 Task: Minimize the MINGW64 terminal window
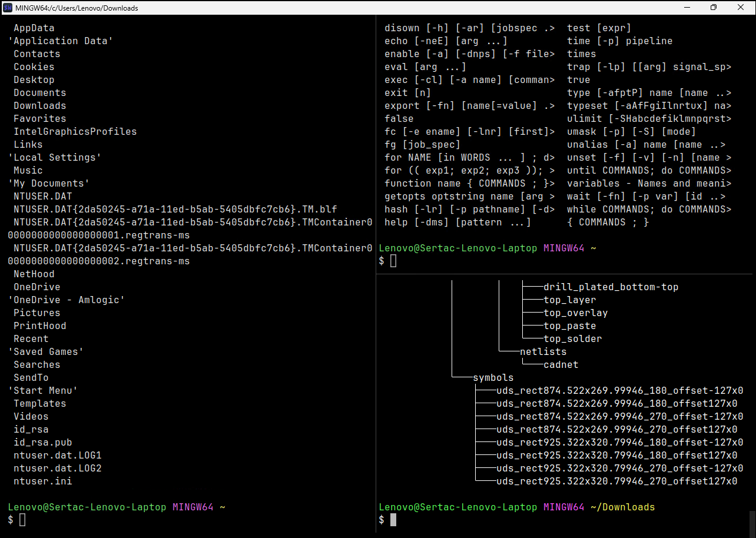(x=686, y=8)
